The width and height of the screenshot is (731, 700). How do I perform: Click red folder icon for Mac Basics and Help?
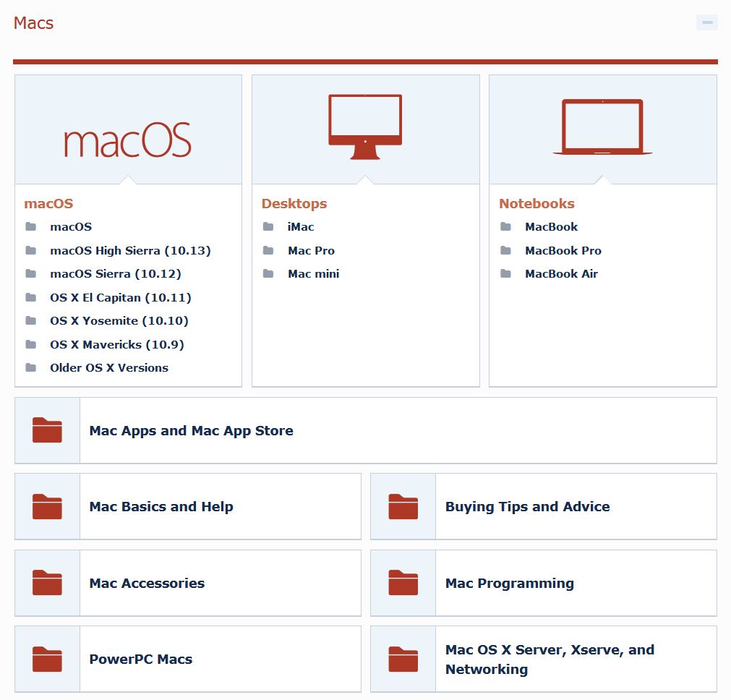point(47,506)
